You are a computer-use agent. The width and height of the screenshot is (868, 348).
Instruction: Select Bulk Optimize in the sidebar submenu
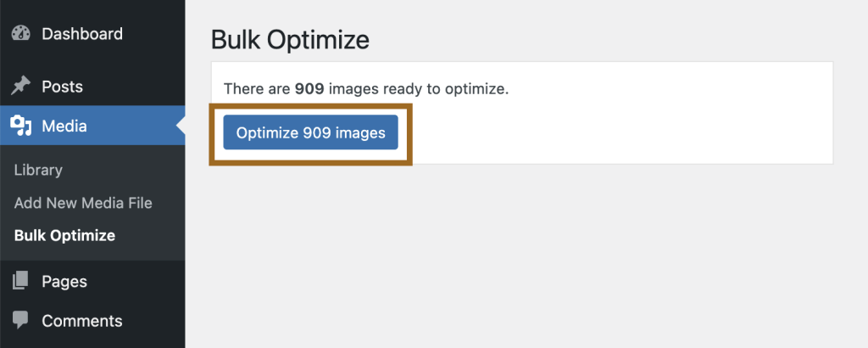coord(64,235)
